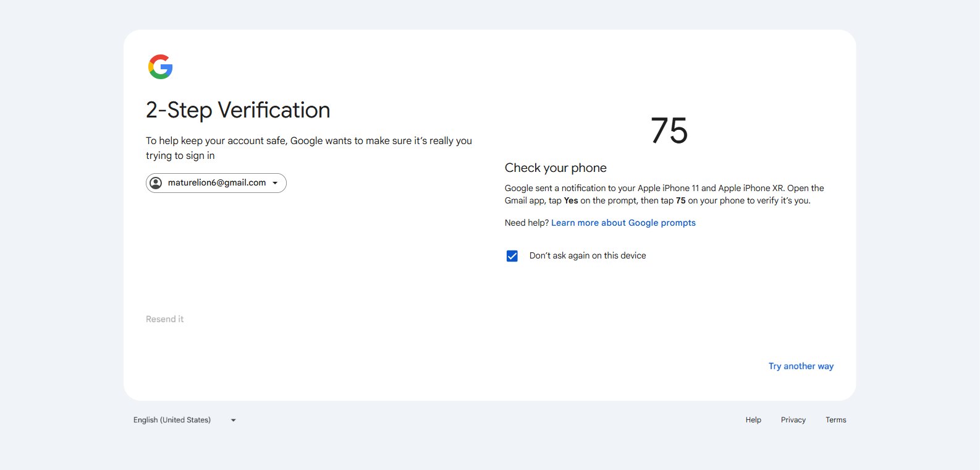Click the language selector's caret arrow
The image size is (980, 470).
[234, 421]
